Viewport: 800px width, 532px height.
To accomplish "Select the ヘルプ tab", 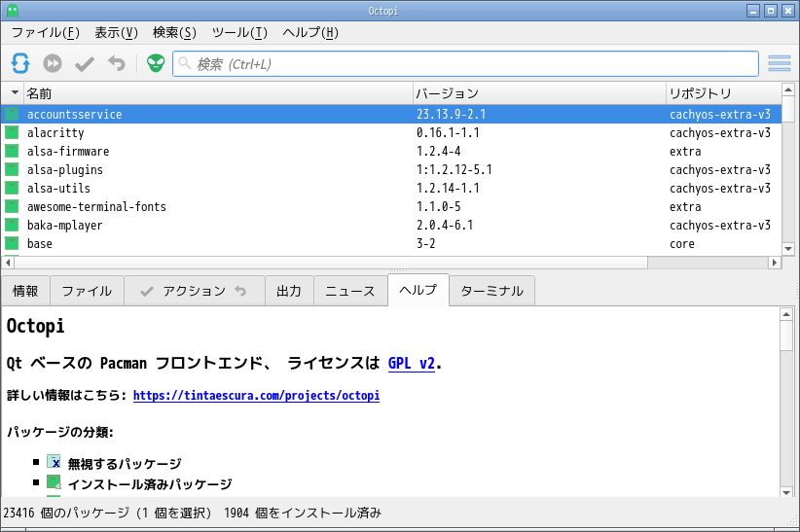I will tap(418, 290).
